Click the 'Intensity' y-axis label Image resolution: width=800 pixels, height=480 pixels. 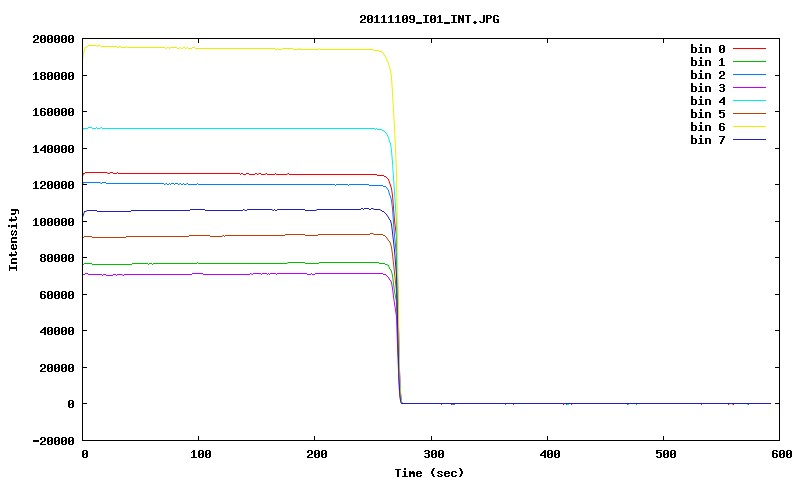click(13, 239)
